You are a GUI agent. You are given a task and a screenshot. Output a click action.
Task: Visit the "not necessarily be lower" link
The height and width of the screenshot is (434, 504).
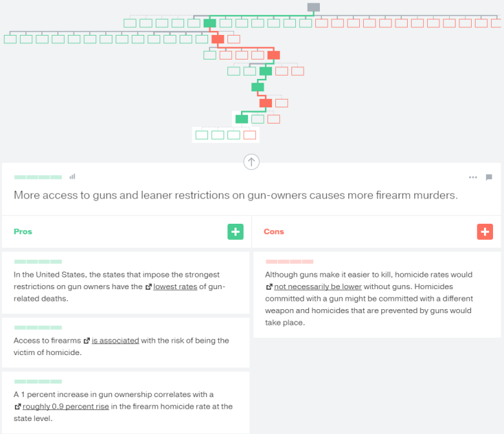pos(317,287)
